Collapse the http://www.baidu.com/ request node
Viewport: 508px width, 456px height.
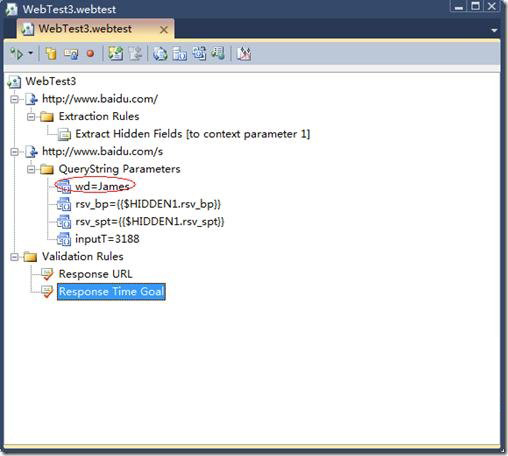[14, 99]
